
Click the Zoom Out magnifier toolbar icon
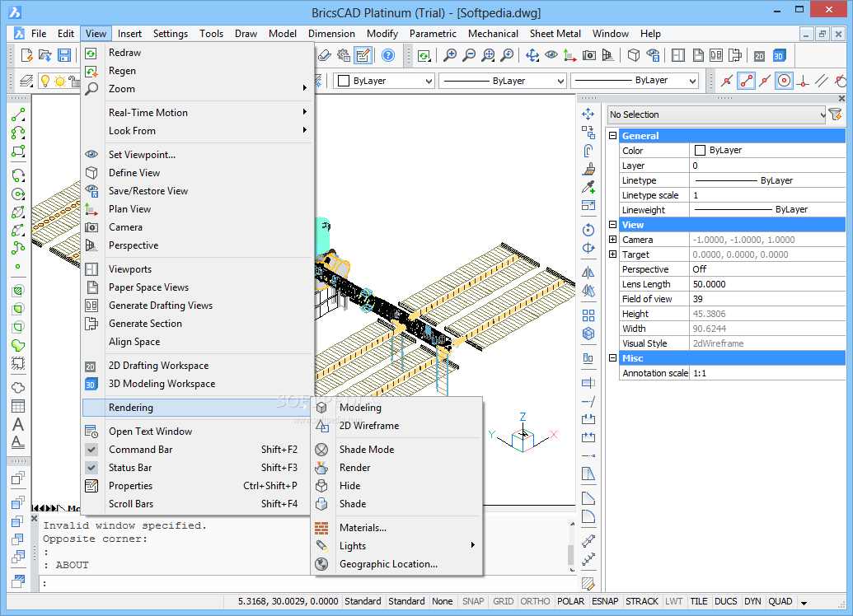tap(468, 55)
